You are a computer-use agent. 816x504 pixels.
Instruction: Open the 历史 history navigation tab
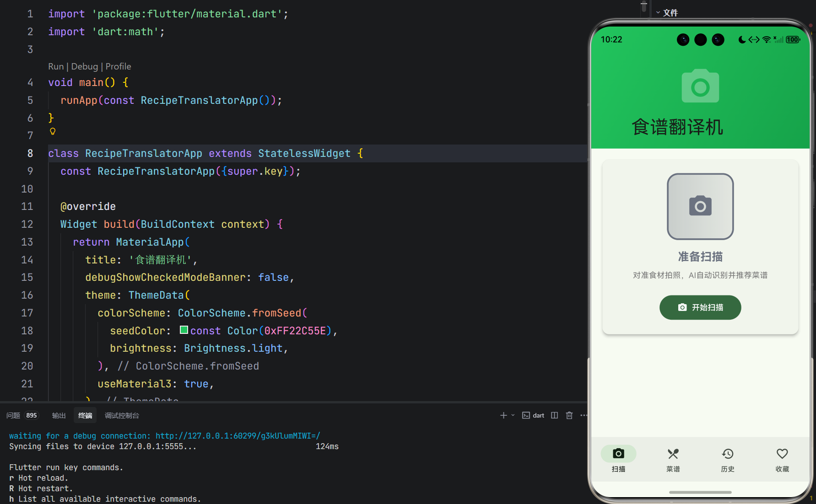[728, 459]
